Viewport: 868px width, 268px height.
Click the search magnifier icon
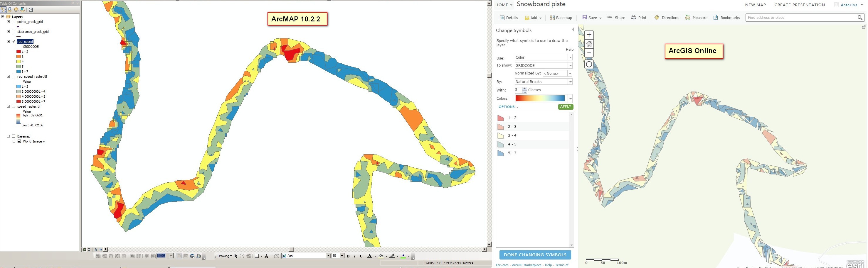point(860,18)
